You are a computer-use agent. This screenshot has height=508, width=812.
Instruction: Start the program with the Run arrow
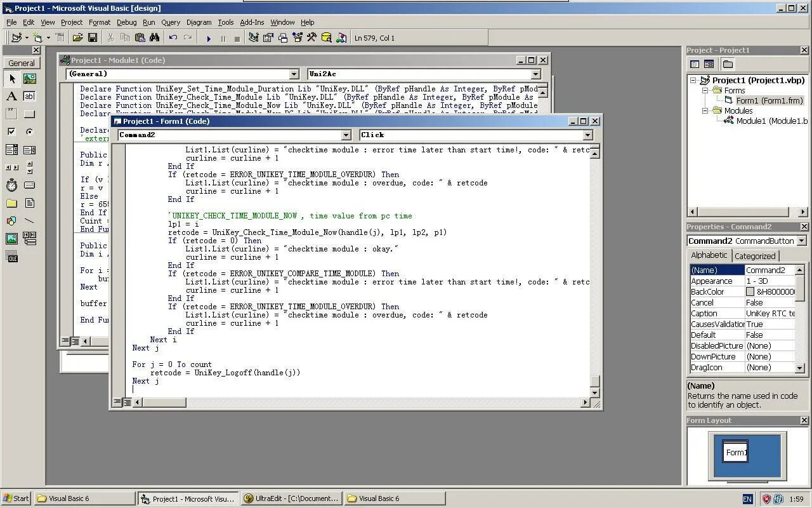pos(209,38)
